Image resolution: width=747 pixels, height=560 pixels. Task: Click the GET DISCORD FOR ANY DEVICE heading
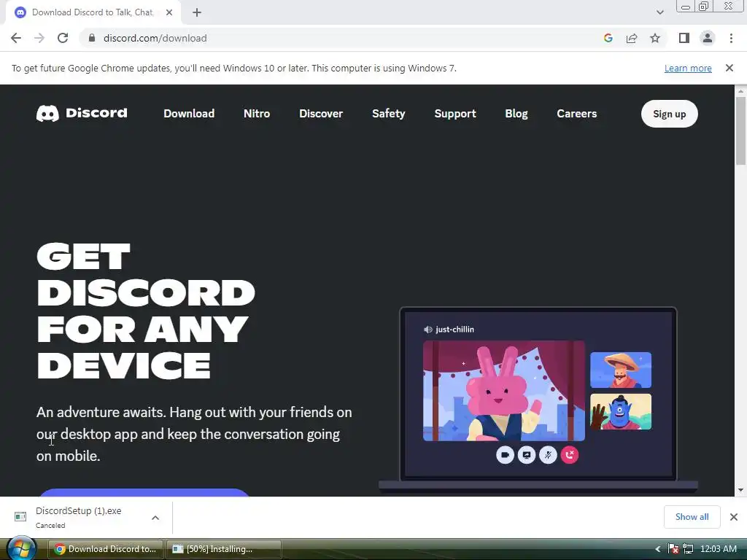(146, 311)
